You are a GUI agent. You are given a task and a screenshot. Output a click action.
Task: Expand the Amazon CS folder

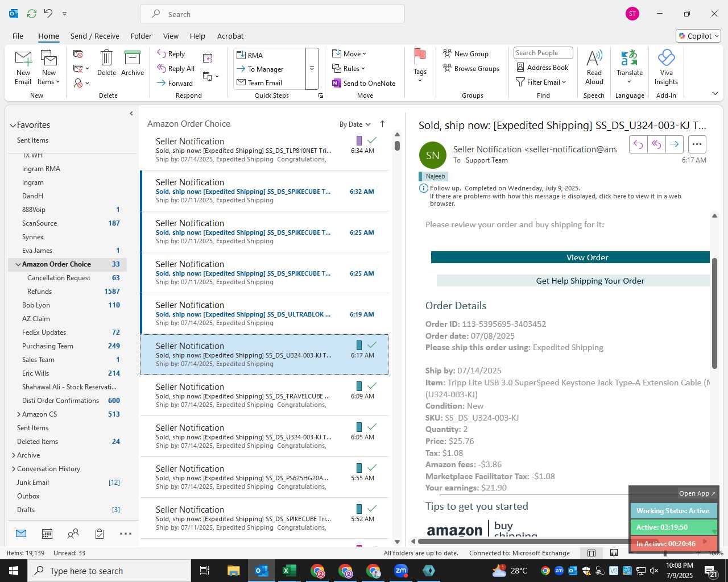(18, 414)
